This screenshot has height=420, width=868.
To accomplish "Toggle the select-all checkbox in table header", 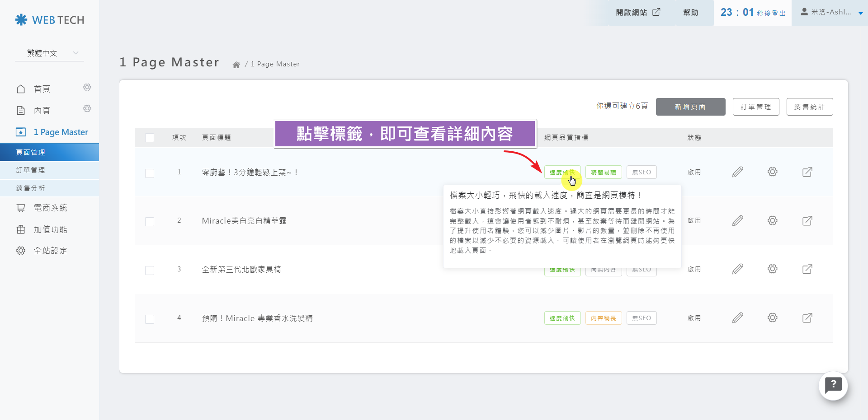I will 150,138.
